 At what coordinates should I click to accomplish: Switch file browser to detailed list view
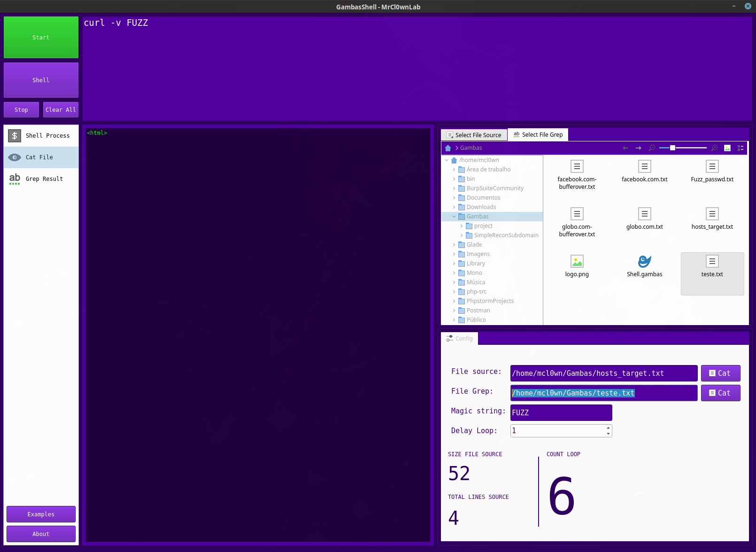coord(741,148)
